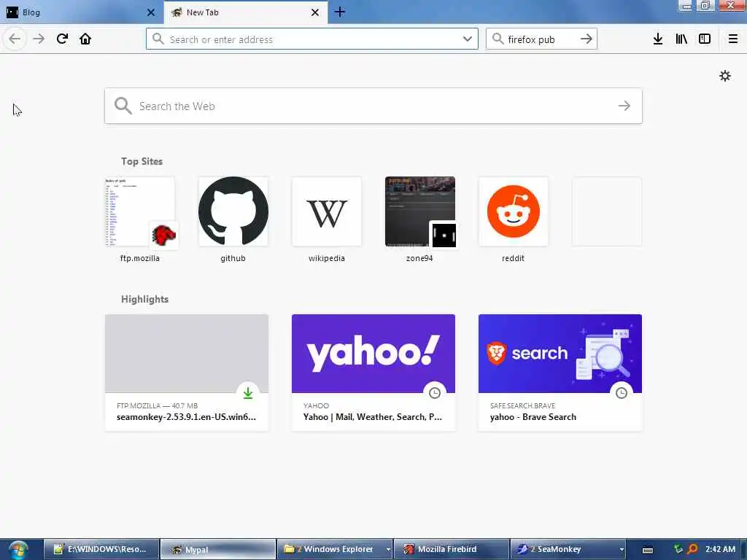Open the Windows Start button
The height and width of the screenshot is (560, 747).
pos(18,550)
